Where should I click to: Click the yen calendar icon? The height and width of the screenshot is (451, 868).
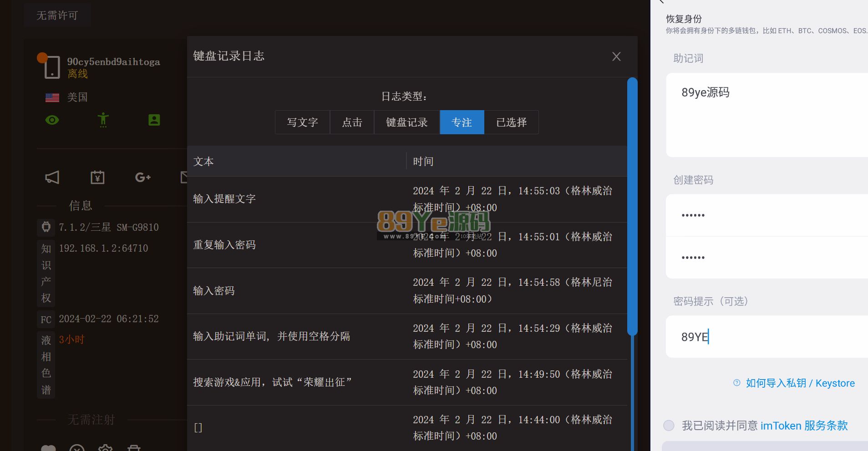[97, 177]
